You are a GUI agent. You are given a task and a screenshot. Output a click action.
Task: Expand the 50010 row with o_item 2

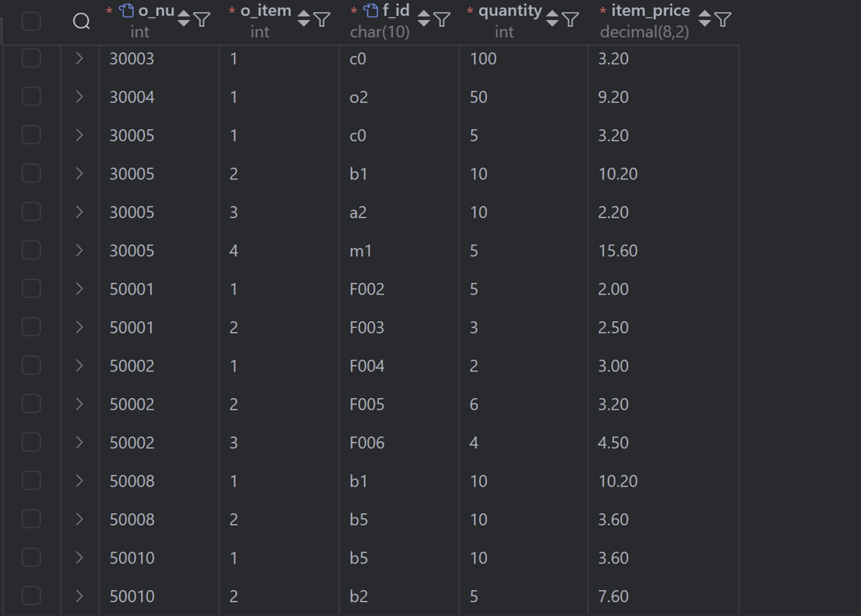pyautogui.click(x=79, y=596)
